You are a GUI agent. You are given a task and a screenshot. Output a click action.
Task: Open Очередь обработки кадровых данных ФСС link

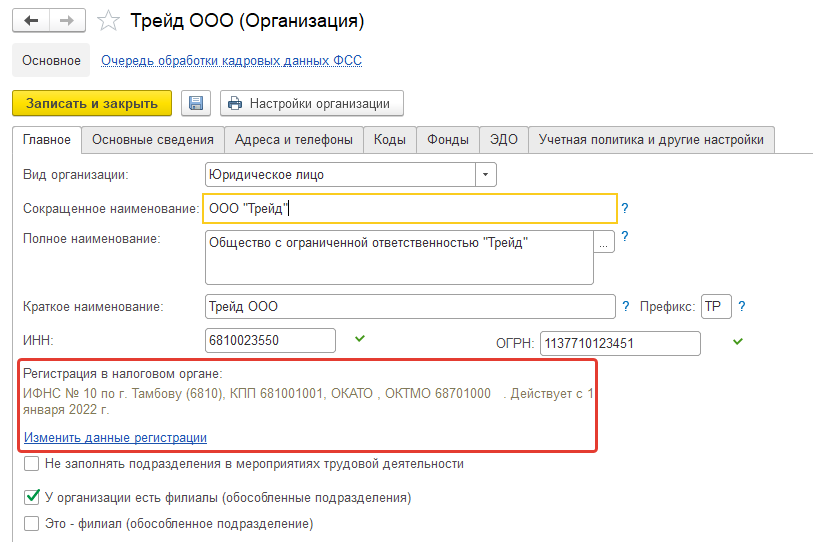[231, 61]
